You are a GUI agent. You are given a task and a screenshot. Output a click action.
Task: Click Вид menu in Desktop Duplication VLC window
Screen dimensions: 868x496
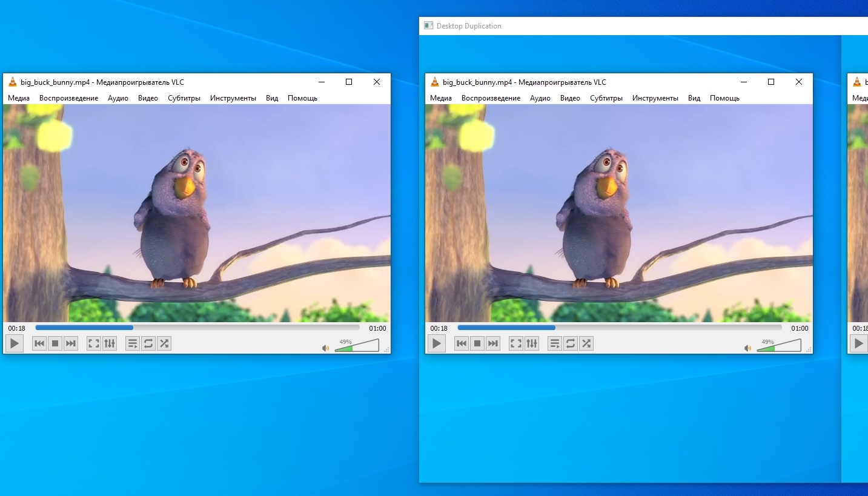coord(694,98)
